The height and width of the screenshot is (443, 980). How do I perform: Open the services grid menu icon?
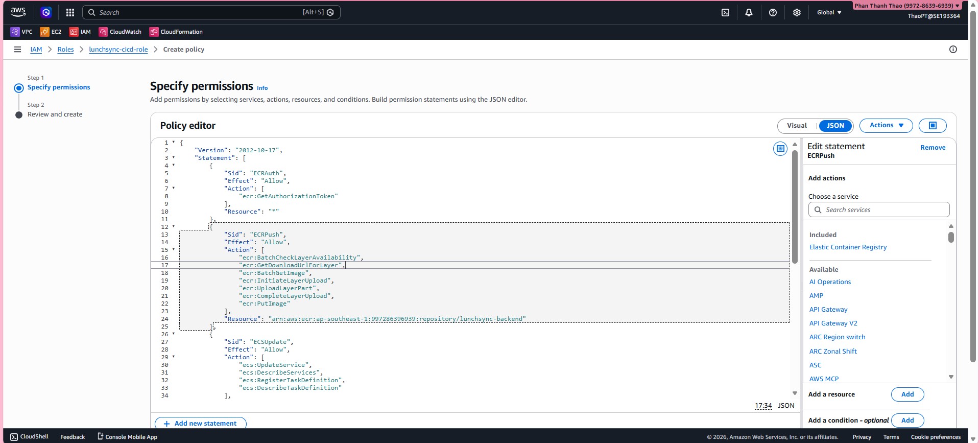click(70, 12)
